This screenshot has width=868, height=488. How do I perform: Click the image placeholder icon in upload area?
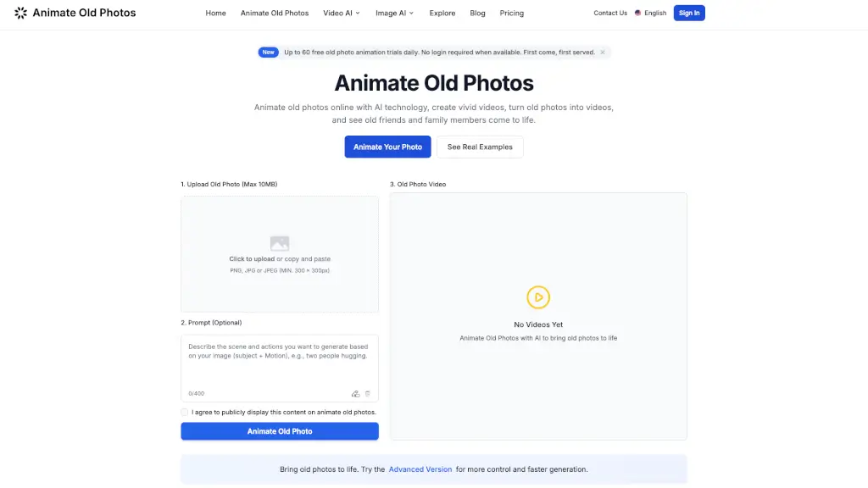pos(279,242)
